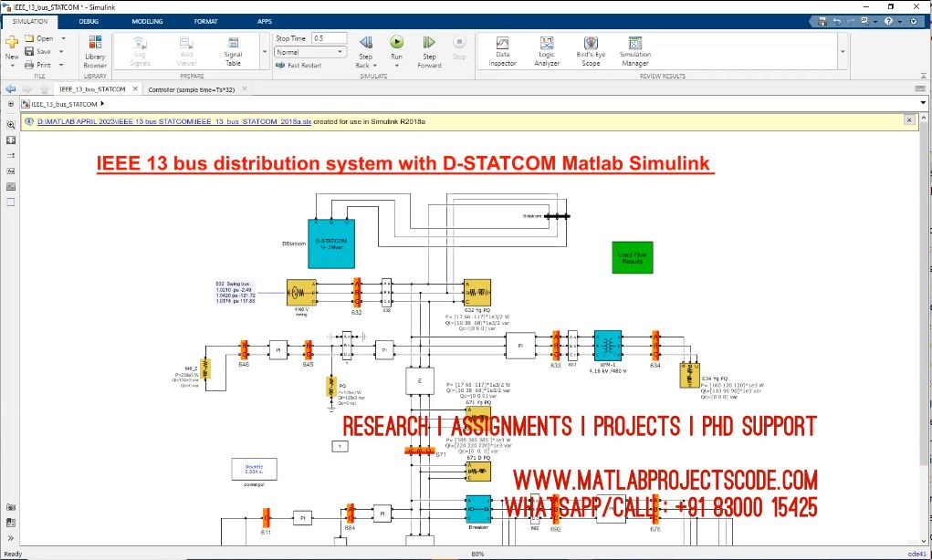Click the Step Back icon
This screenshot has width=932, height=560.
(x=365, y=43)
